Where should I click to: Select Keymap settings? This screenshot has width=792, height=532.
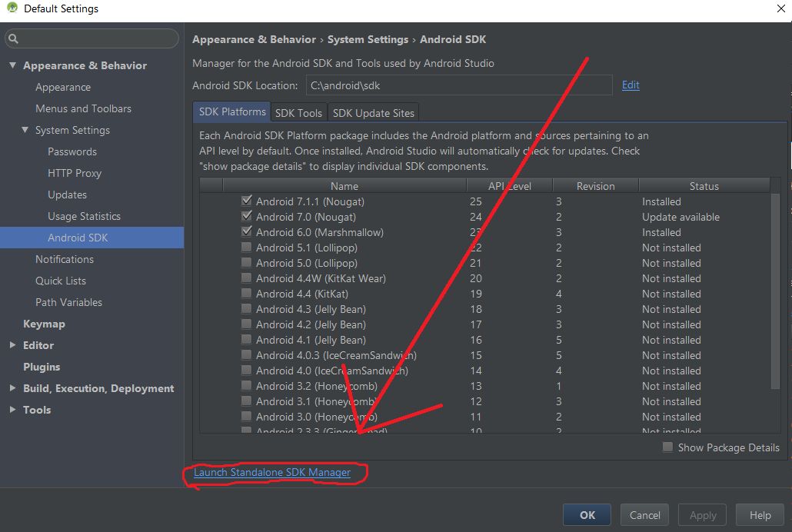[x=44, y=324]
